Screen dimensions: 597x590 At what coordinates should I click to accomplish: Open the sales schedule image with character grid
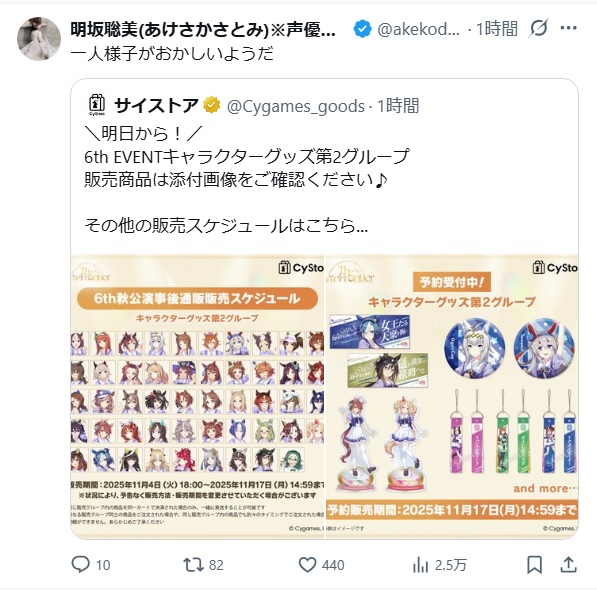[197, 396]
